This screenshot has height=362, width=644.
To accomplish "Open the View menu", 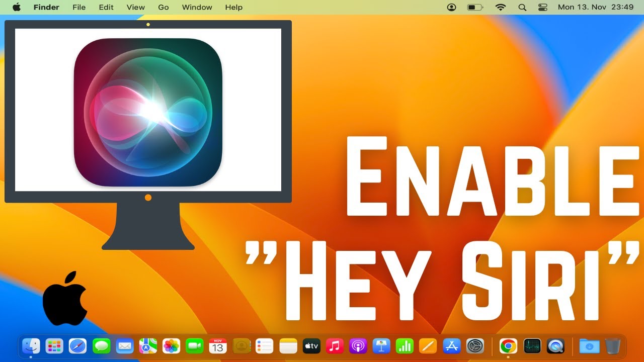I will point(136,7).
